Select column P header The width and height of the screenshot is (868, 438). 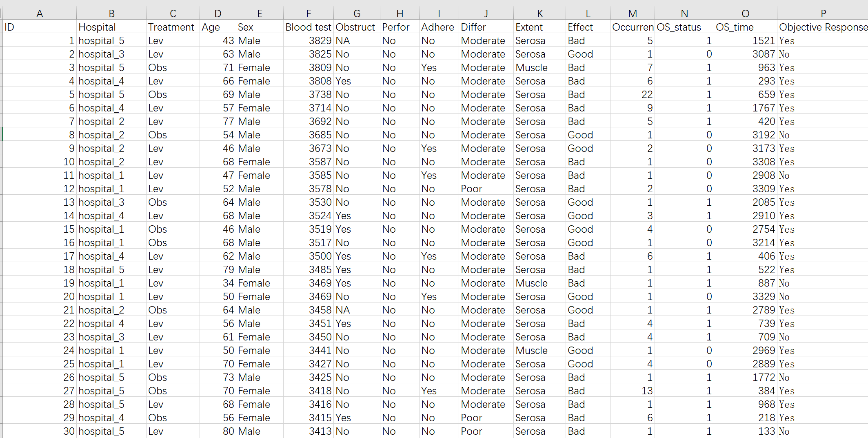point(823,13)
